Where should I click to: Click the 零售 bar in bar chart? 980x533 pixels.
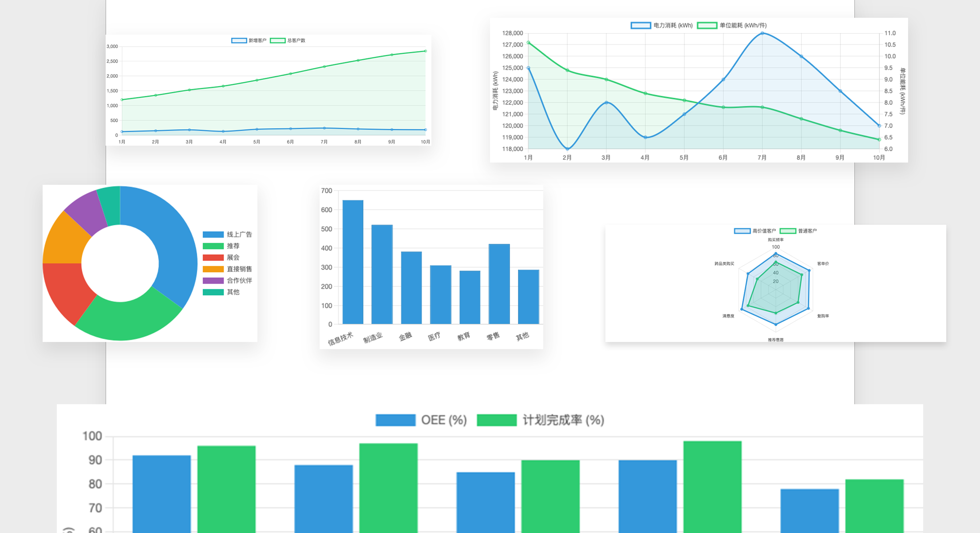pos(499,284)
